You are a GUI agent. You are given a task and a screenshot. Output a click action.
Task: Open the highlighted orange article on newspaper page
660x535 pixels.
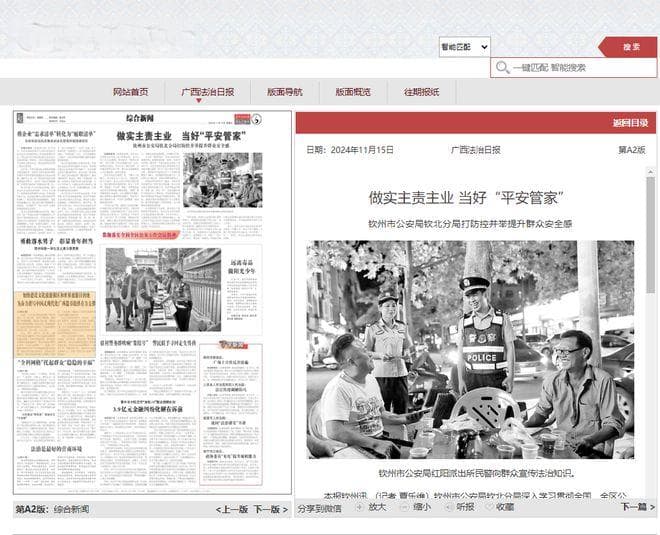click(55, 324)
